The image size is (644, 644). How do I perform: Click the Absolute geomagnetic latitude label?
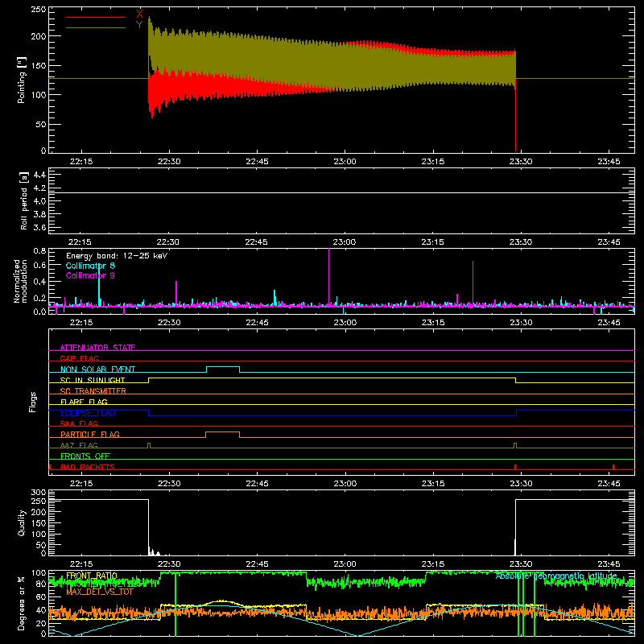click(x=556, y=576)
